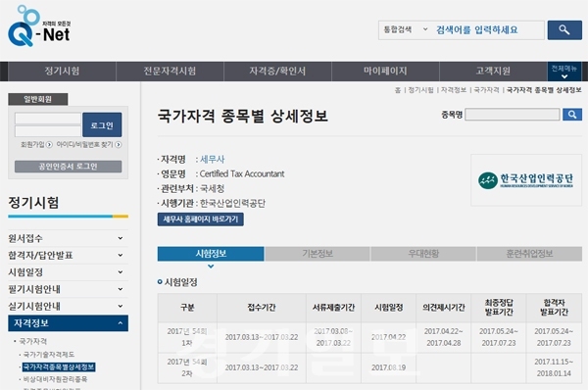Click the 회원가입 link
Viewport: 588px width, 390px height.
click(x=32, y=145)
